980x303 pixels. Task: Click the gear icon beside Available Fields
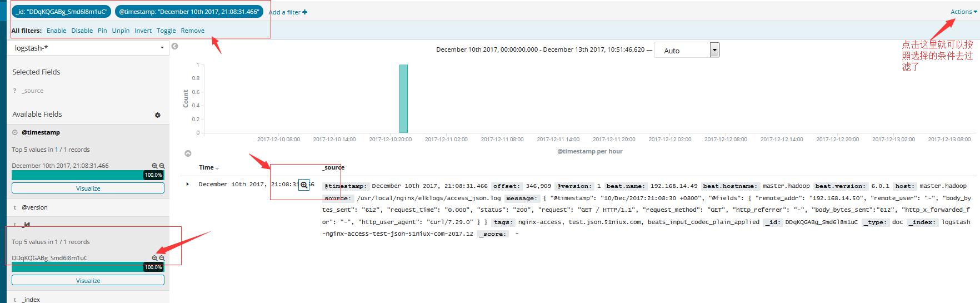tap(157, 115)
